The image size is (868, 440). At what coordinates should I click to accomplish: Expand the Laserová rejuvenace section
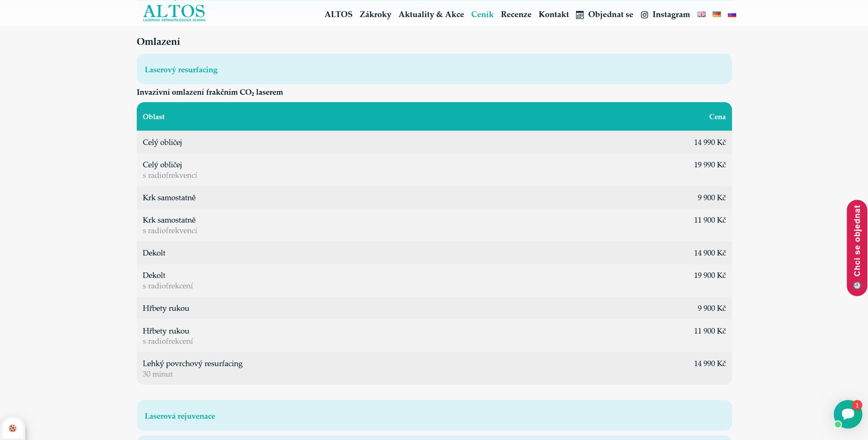434,416
